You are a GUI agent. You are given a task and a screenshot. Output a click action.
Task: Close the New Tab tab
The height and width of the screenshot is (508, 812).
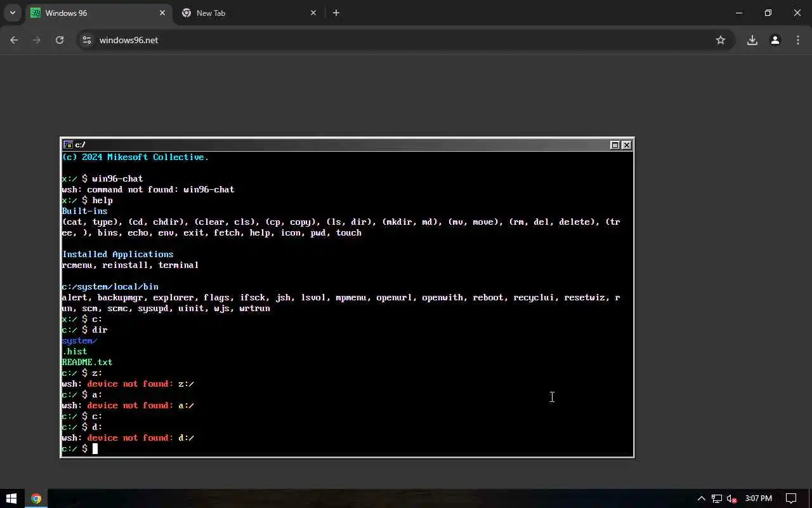[313, 13]
